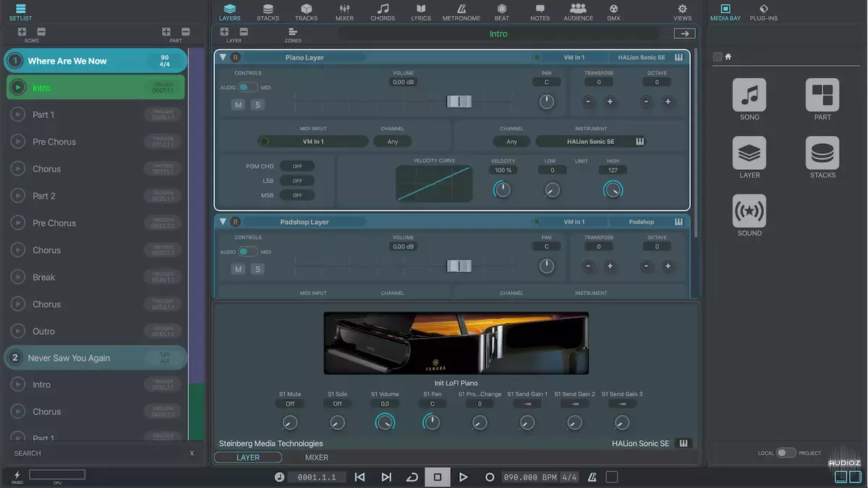Mute the Piano Layer
This screenshot has height=488, width=868.
tap(238, 105)
